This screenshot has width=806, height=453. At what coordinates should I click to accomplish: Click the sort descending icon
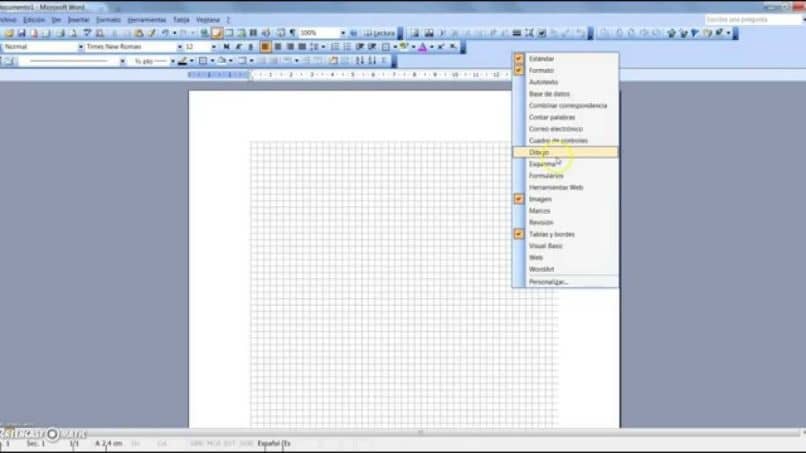tap(372, 61)
